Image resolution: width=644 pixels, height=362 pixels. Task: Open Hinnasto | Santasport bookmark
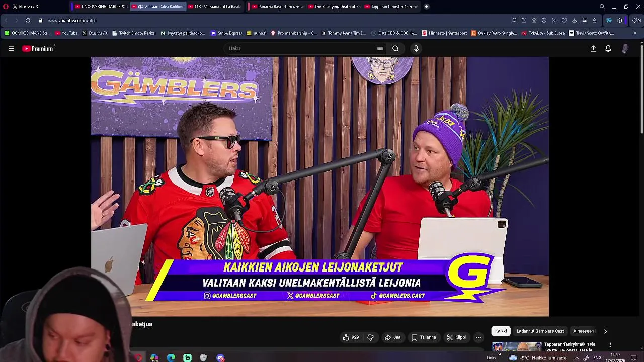[x=444, y=33]
